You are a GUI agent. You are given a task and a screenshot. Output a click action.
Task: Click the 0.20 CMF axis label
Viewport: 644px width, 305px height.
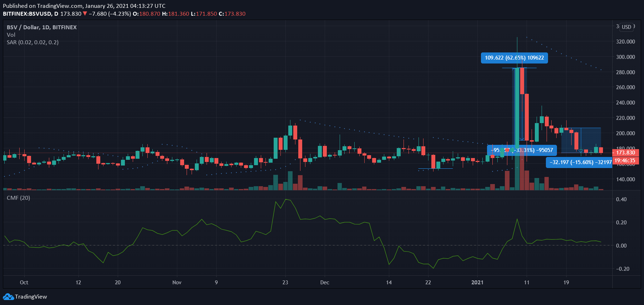621,222
